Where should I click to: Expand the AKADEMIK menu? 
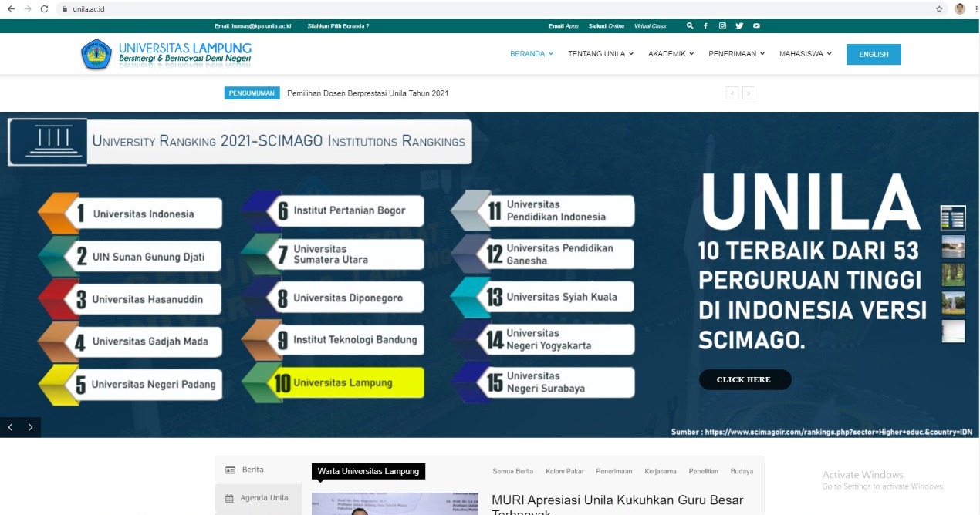[671, 54]
